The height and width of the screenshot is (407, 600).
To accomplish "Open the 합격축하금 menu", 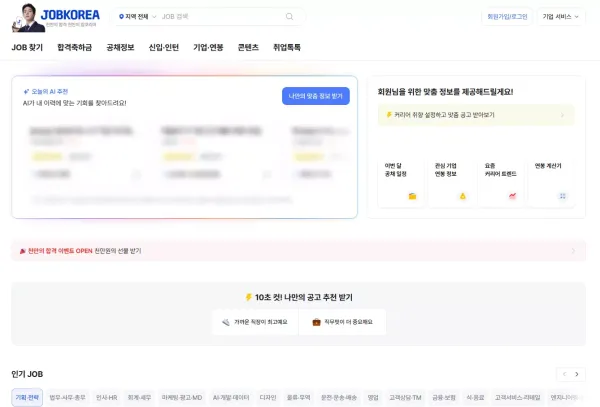I will [75, 47].
